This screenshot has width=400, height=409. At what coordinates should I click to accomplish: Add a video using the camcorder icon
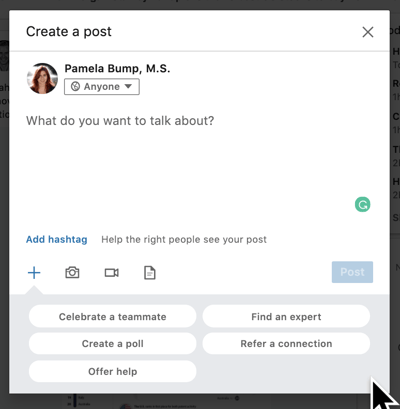point(112,273)
